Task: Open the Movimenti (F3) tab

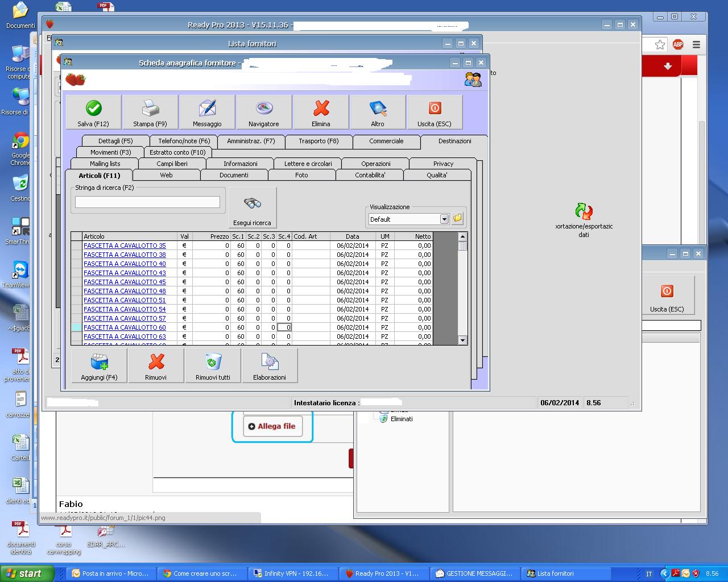Action: pyautogui.click(x=111, y=152)
